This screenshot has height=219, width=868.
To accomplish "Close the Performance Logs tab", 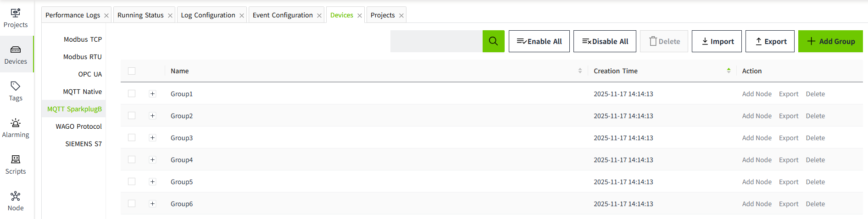I will point(106,16).
